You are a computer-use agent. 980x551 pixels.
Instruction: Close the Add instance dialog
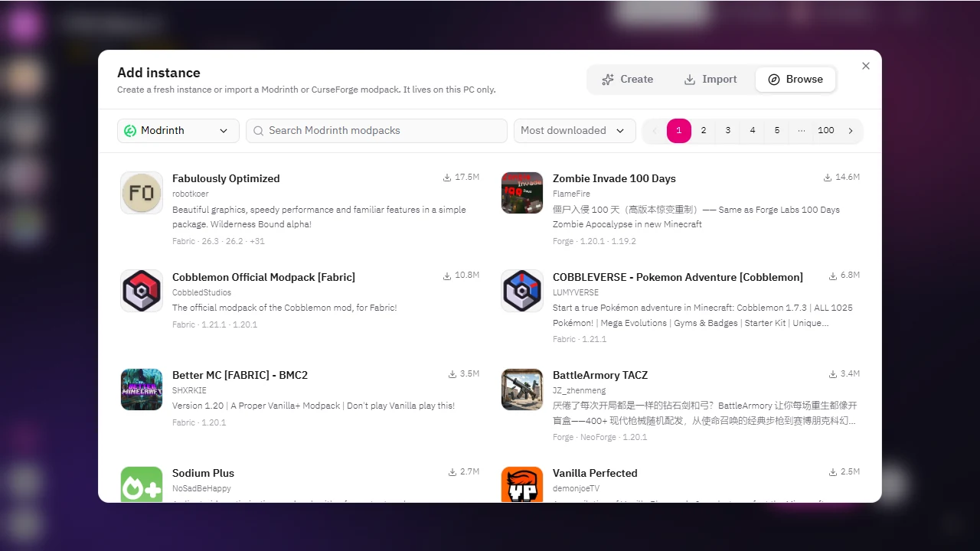866,66
